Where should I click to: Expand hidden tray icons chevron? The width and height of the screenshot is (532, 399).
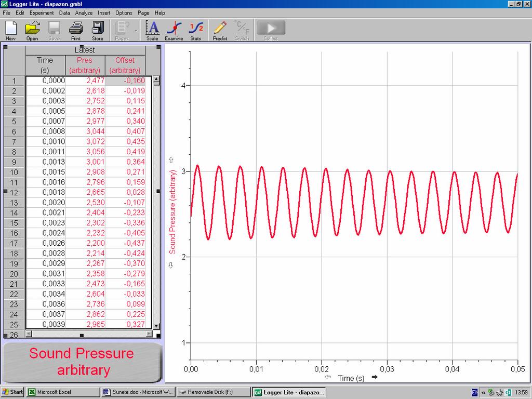point(484,393)
